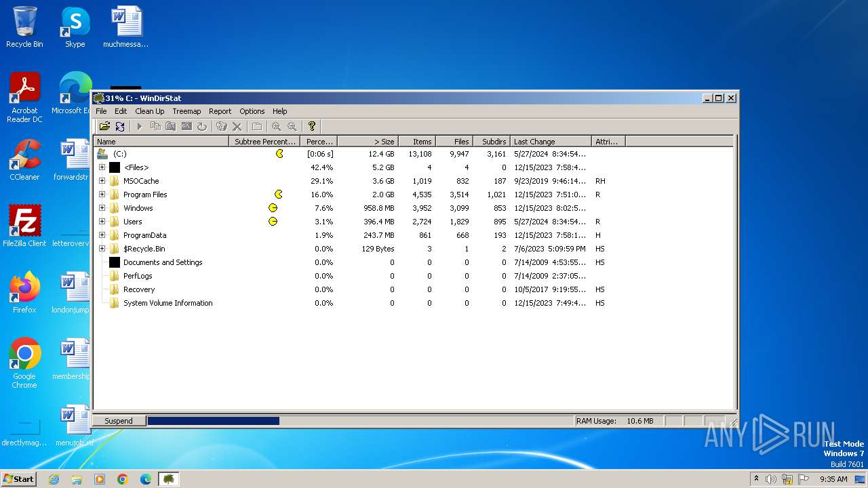Screen dimensions: 868x488
Task: Sort by the Last Change column header
Action: (x=551, y=142)
